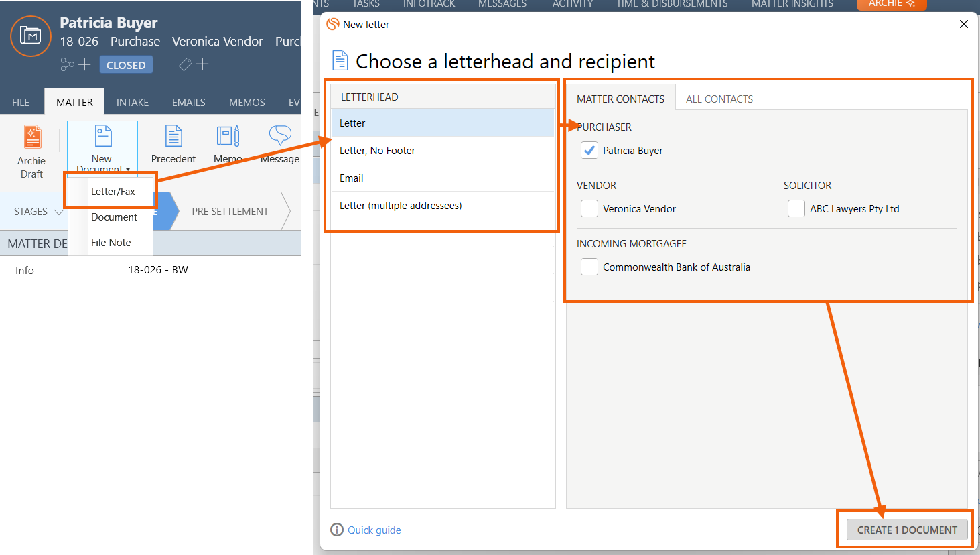Viewport: 980px width, 555px height.
Task: Click the CLOSED status badge
Action: tap(126, 65)
